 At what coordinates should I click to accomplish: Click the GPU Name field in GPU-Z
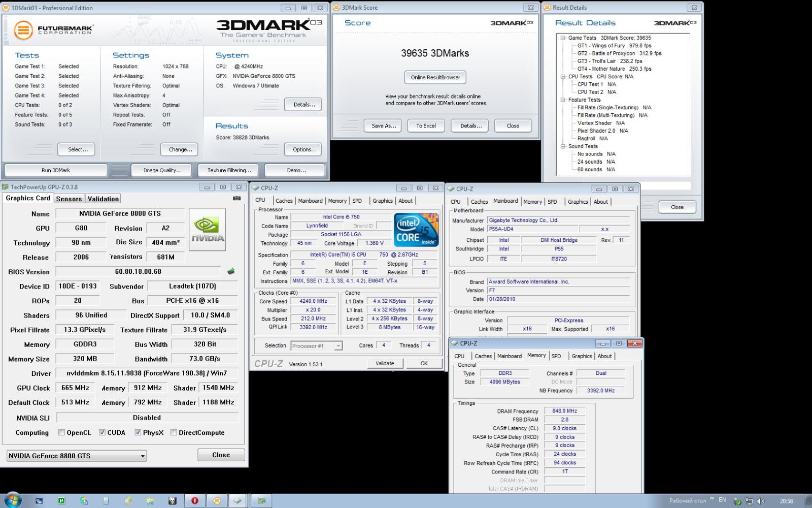120,213
